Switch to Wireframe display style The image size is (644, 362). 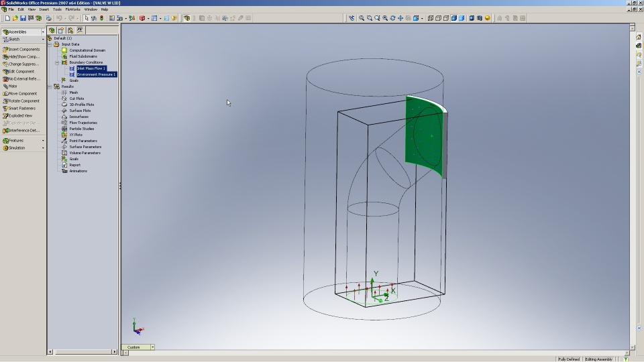click(431, 18)
